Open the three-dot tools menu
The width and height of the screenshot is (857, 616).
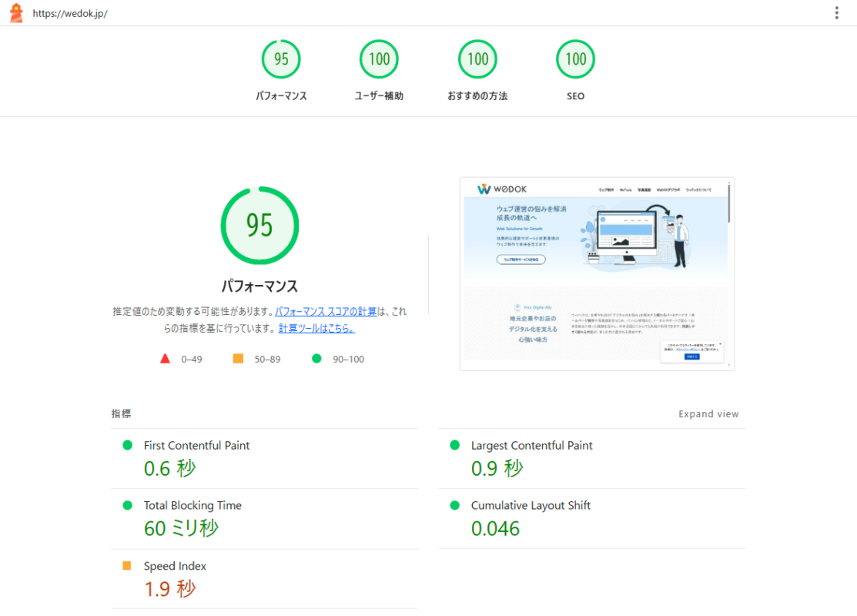[x=837, y=13]
